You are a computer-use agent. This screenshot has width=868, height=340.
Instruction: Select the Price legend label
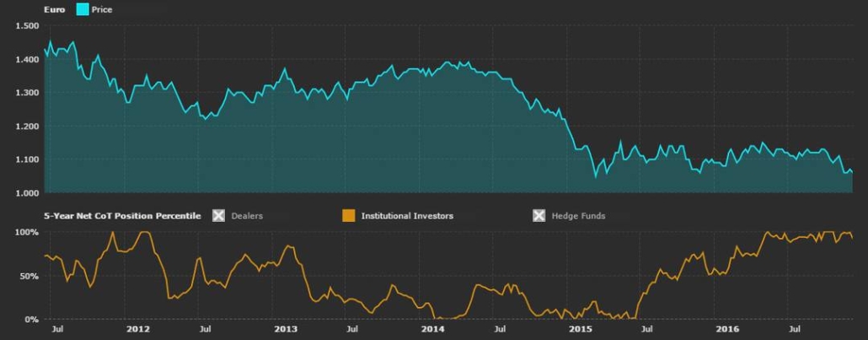[101, 9]
